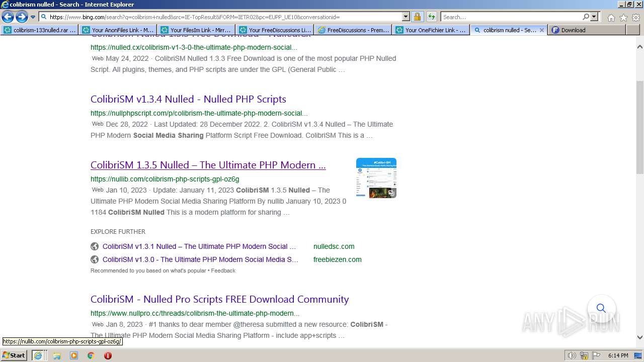This screenshot has width=644, height=362.
Task: Open the nulled.cx green URL link
Action: pos(194,47)
